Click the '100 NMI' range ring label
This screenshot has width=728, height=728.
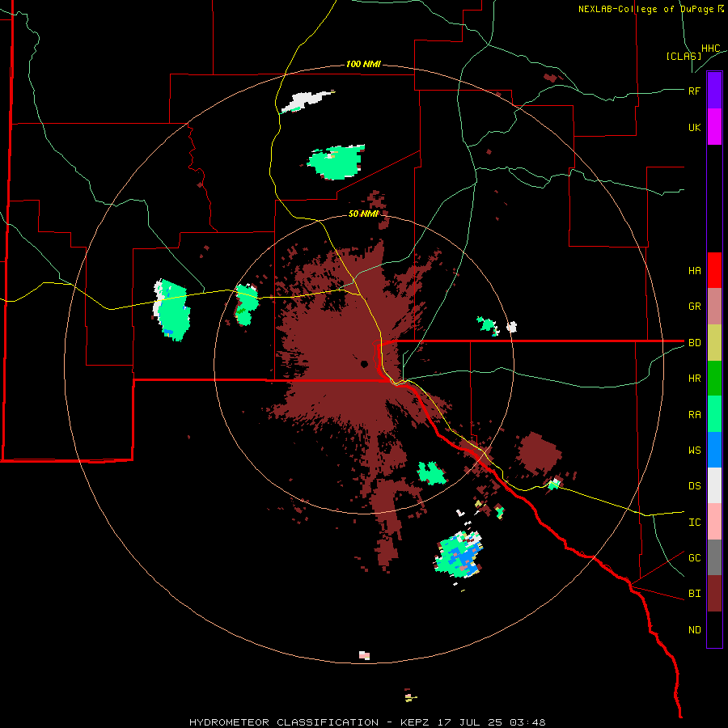(x=363, y=64)
